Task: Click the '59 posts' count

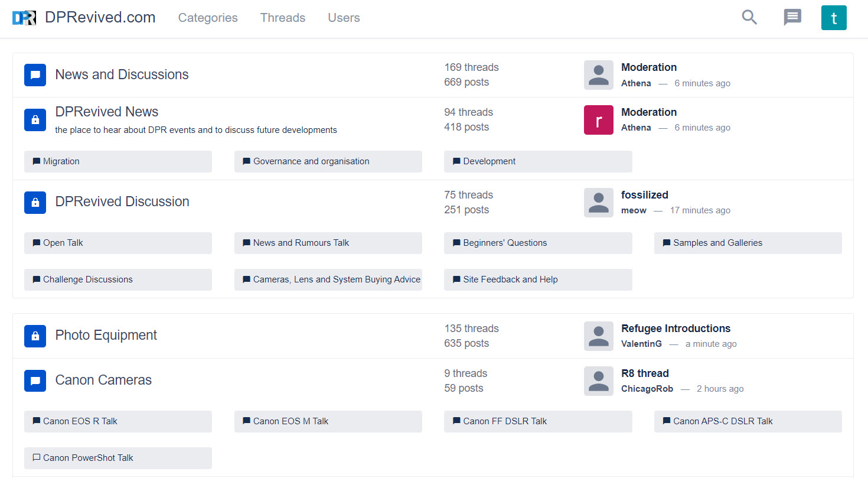Action: 464,388
